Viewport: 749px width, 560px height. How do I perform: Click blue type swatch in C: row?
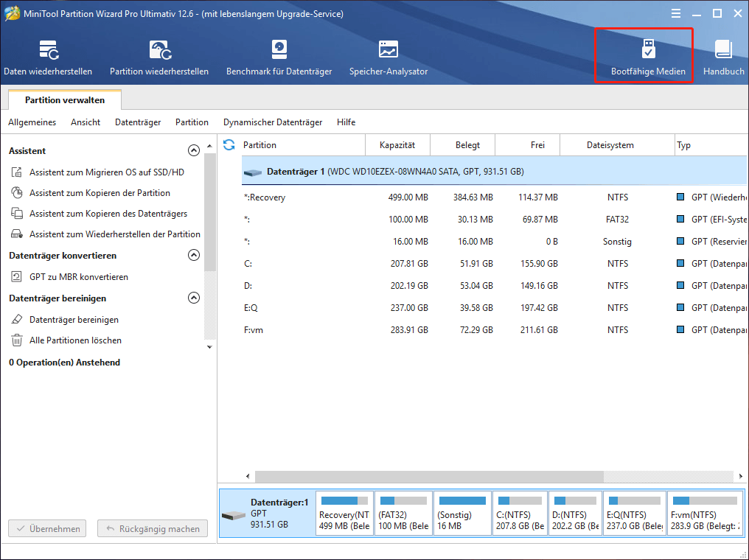pyautogui.click(x=680, y=263)
